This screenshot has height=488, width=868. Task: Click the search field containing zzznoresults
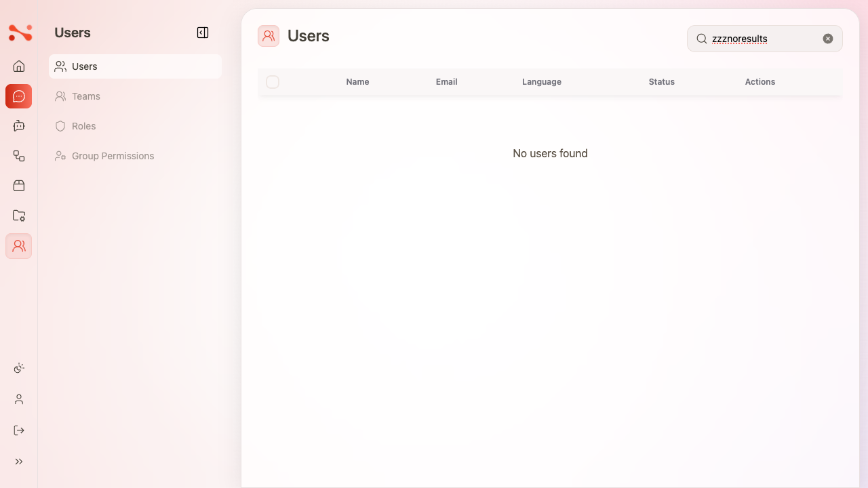point(765,39)
